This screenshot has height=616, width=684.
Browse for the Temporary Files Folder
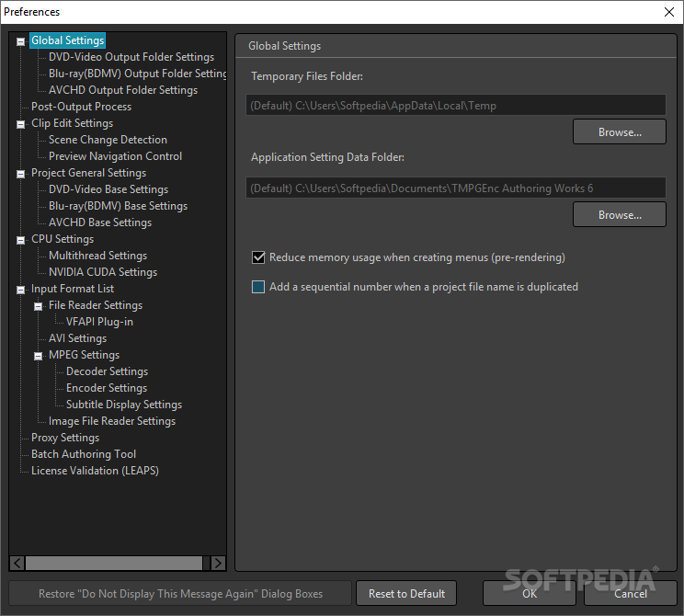[x=620, y=131]
